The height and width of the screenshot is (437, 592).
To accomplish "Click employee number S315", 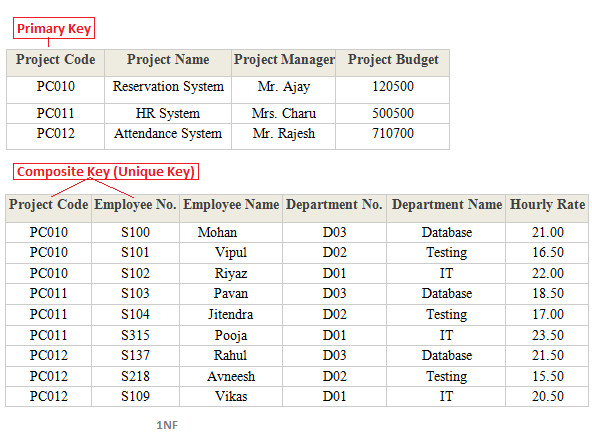I will [135, 335].
